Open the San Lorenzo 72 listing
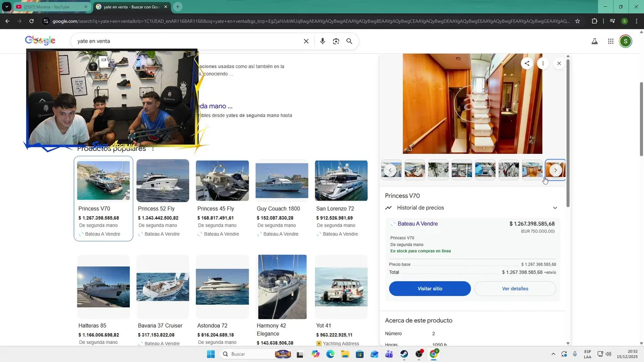This screenshot has width=644, height=362. point(341,198)
